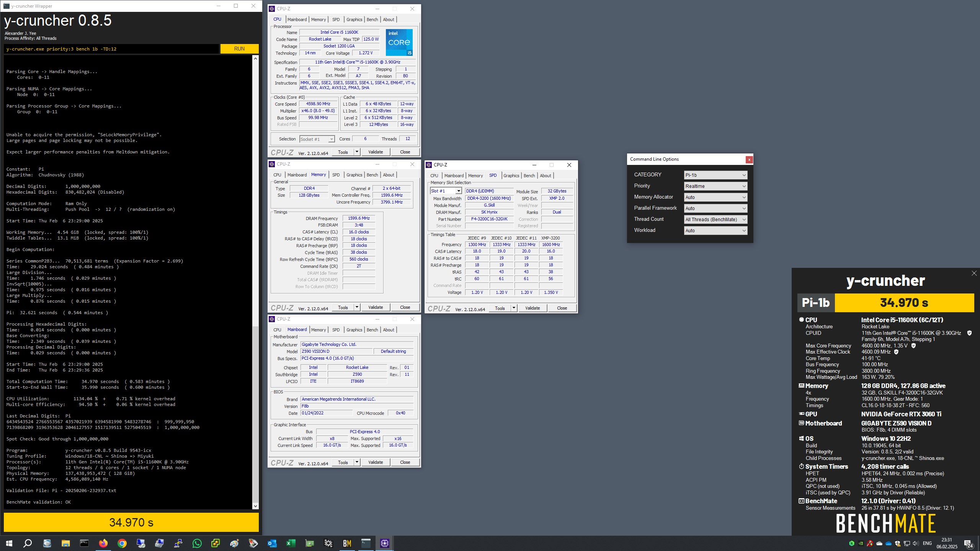Open the Socket #1 Selection dropdown
980x551 pixels.
click(x=317, y=139)
